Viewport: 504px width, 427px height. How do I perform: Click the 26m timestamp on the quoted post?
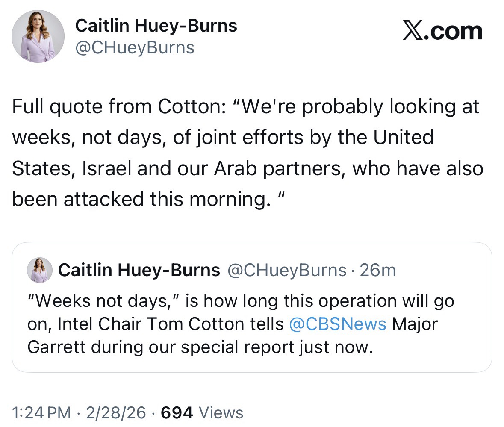pos(378,270)
